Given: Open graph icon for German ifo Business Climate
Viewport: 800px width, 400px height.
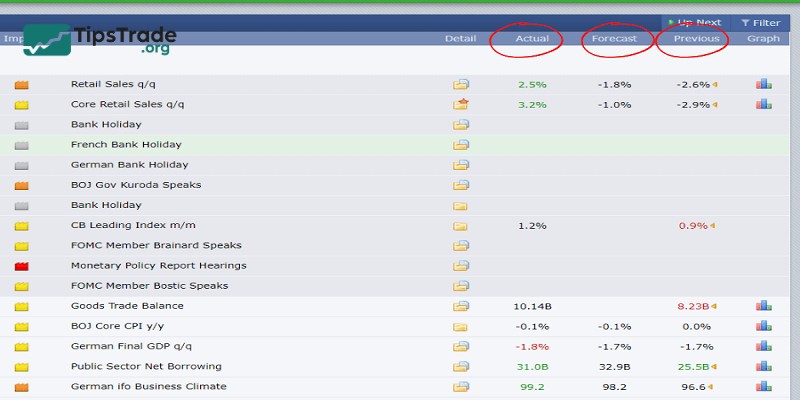Looking at the screenshot, I should [764, 387].
